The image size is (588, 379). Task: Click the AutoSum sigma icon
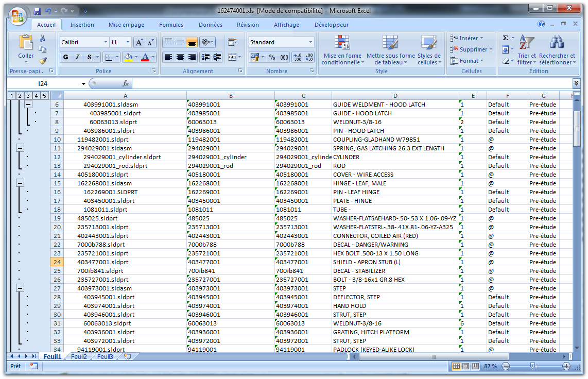[505, 38]
